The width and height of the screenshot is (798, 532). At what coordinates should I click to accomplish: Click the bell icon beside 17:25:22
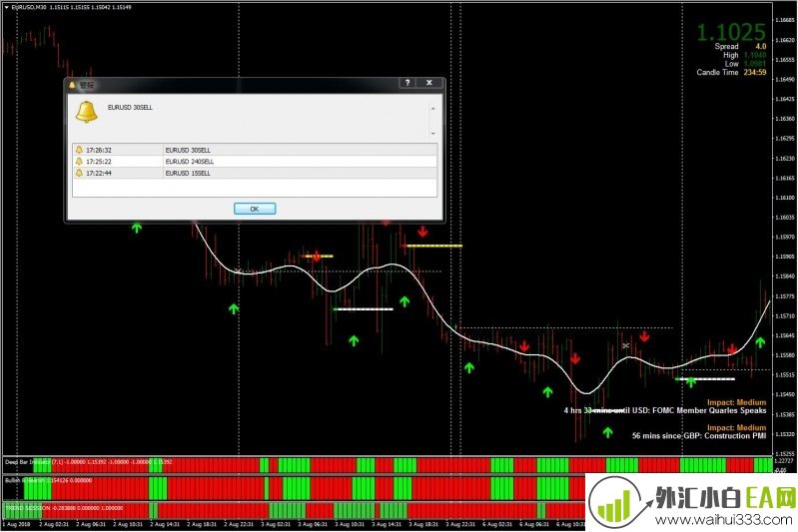tap(79, 162)
